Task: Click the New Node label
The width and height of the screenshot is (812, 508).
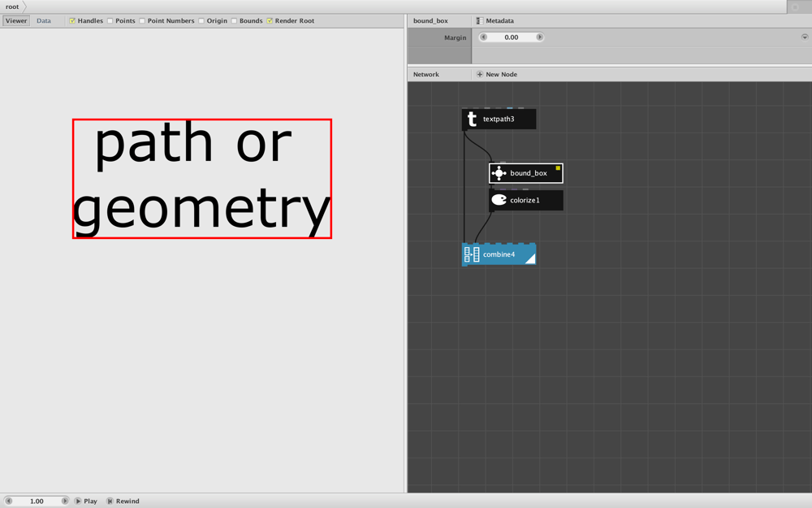Action: click(x=501, y=75)
